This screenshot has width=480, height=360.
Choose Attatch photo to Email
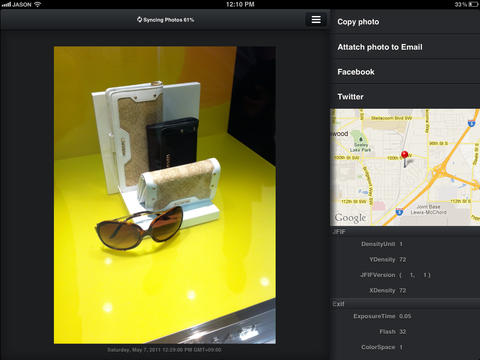click(405, 47)
